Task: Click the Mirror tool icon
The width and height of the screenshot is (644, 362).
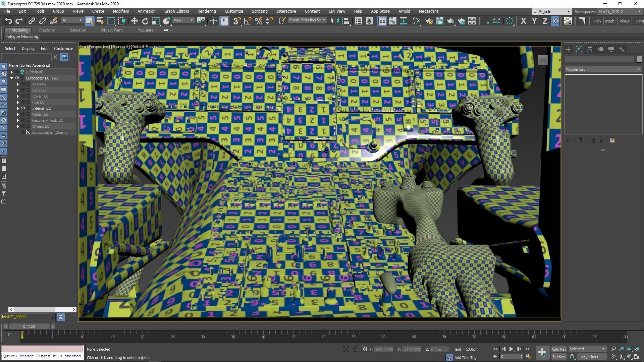Action: coord(334,21)
